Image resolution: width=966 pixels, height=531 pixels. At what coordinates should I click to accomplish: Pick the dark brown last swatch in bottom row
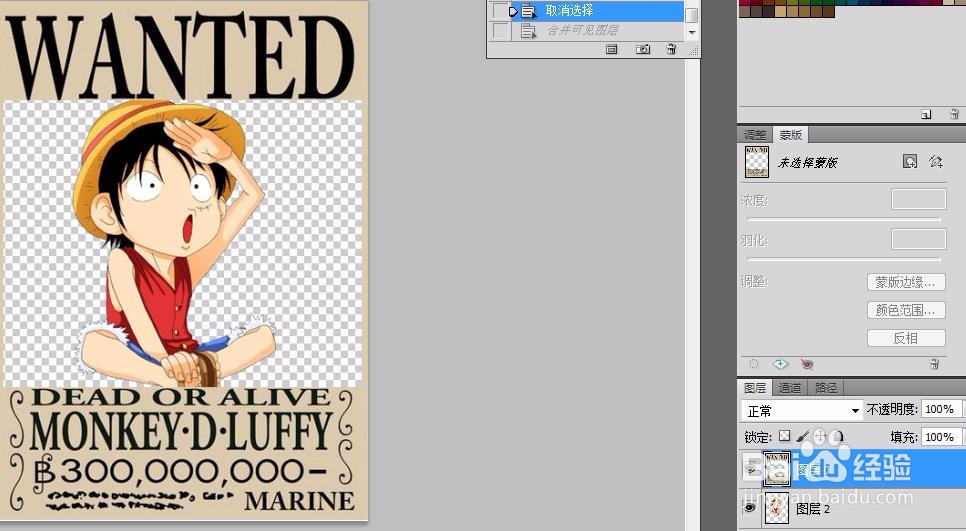pos(829,11)
